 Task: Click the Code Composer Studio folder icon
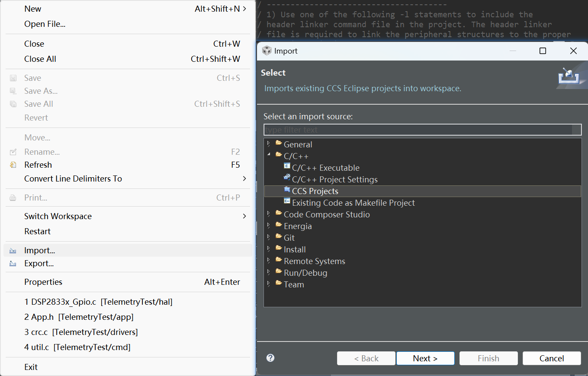pos(279,213)
